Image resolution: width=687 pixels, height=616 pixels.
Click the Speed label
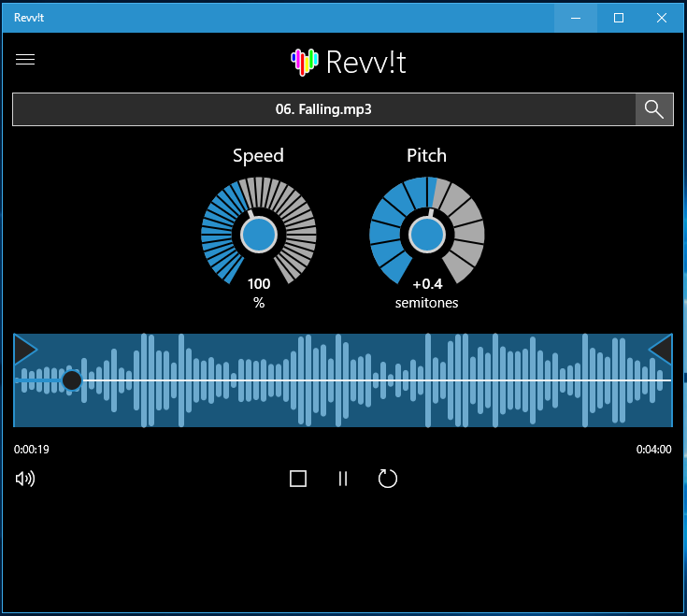pos(259,156)
